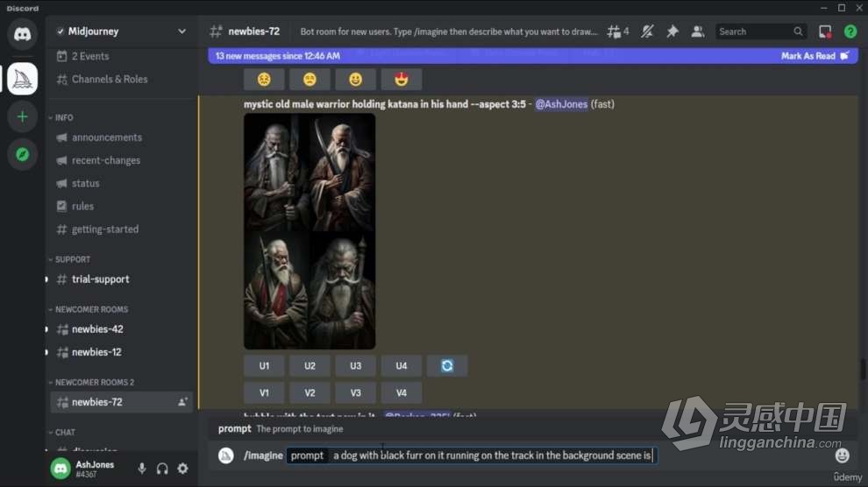React with the crying-face emoji
This screenshot has width=868, height=487.
pos(264,80)
